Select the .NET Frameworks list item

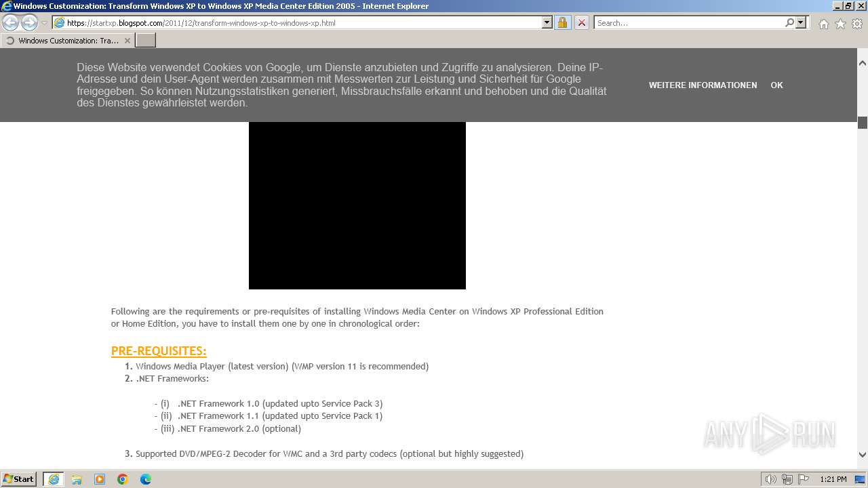point(172,379)
